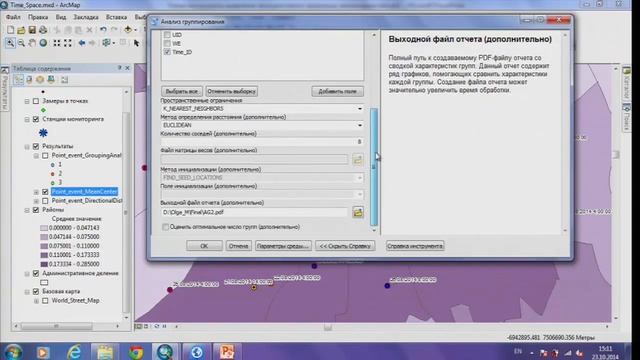The width and height of the screenshot is (640, 360).
Task: Hide the Point_event_MeanCenter layer
Action: [45, 191]
